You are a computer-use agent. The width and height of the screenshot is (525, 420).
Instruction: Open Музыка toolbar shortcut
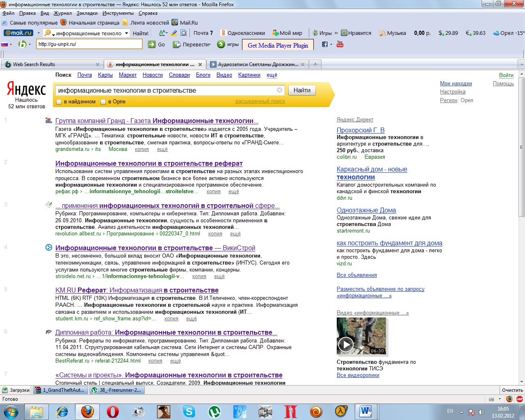coord(393,33)
